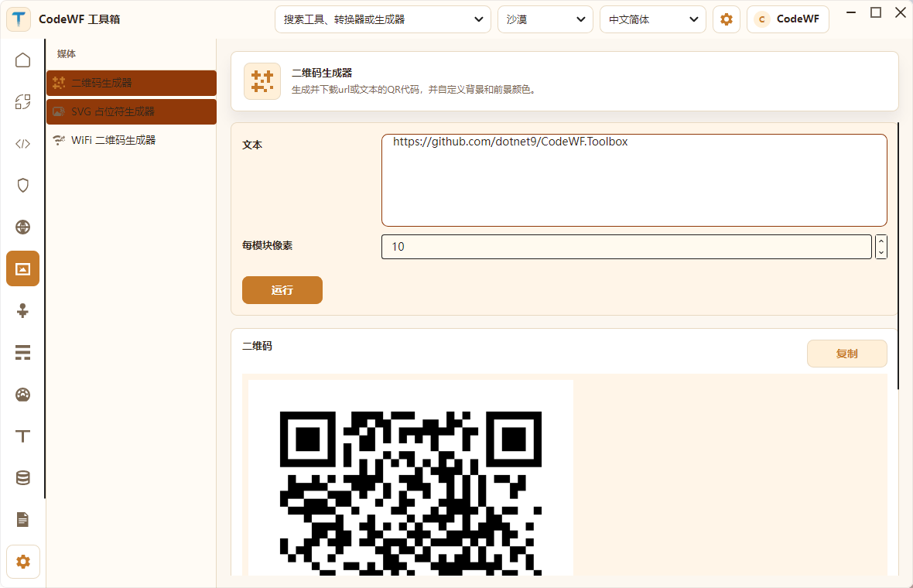Open the CodeWF profile button
The height and width of the screenshot is (588, 913).
788,19
